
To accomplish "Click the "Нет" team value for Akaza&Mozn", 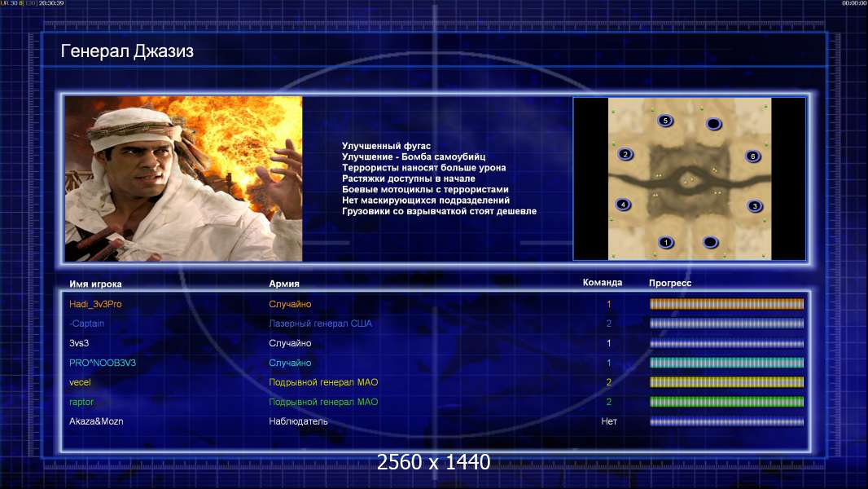I will (x=609, y=421).
